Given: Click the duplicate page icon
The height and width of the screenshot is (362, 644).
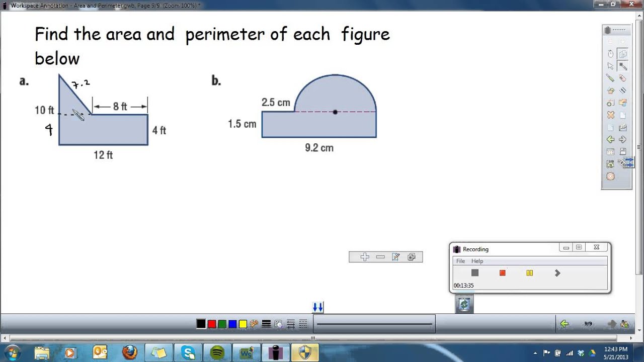Looking at the screenshot, I should click(x=623, y=127).
